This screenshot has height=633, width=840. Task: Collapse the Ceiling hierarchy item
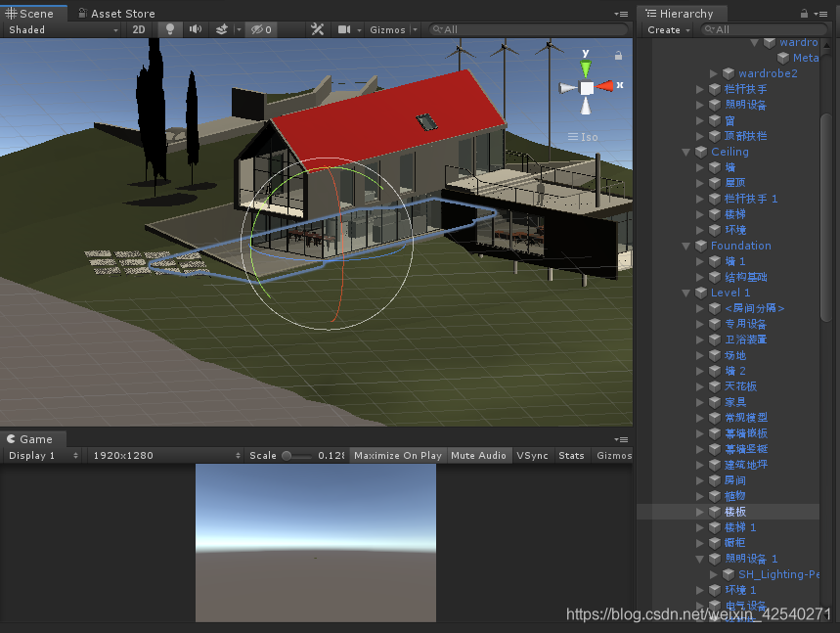click(x=685, y=152)
